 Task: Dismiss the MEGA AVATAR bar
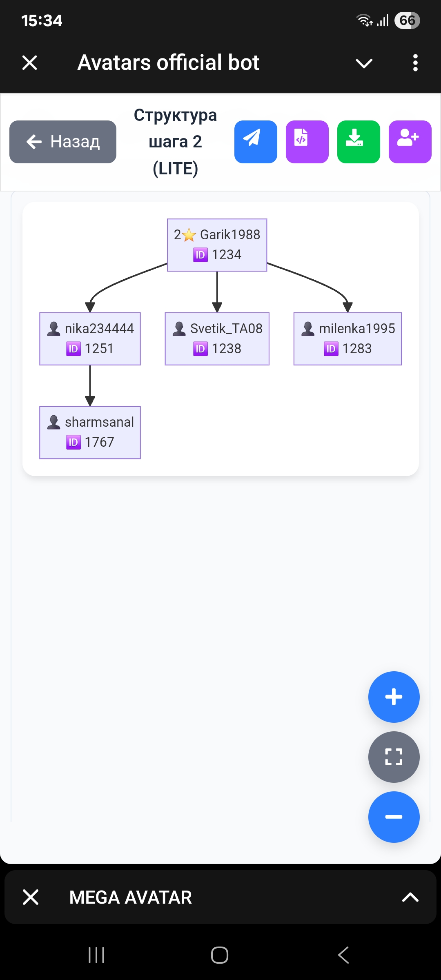click(x=31, y=897)
